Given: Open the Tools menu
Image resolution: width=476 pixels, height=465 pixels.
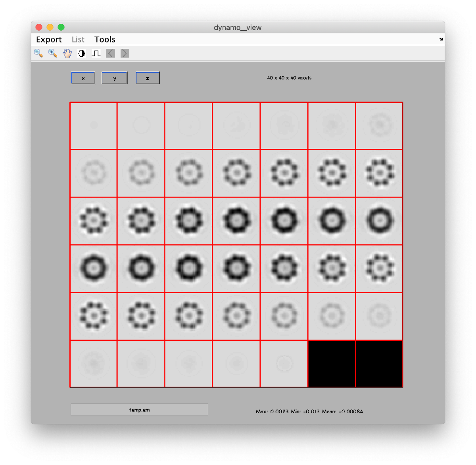Looking at the screenshot, I should [105, 39].
